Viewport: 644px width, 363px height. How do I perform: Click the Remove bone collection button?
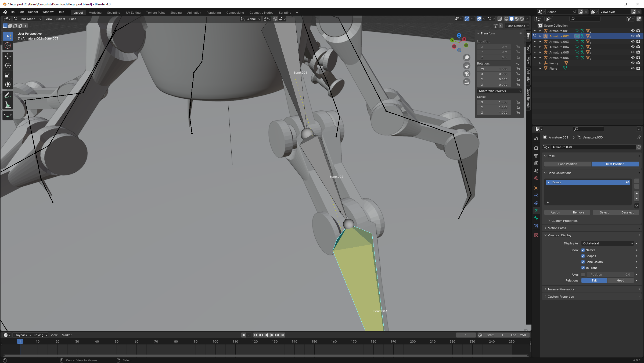[x=578, y=212]
